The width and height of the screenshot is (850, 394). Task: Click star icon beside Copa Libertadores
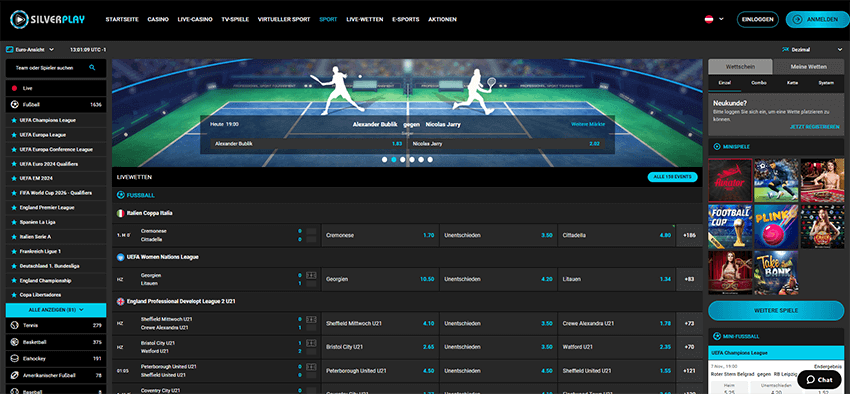click(x=14, y=295)
